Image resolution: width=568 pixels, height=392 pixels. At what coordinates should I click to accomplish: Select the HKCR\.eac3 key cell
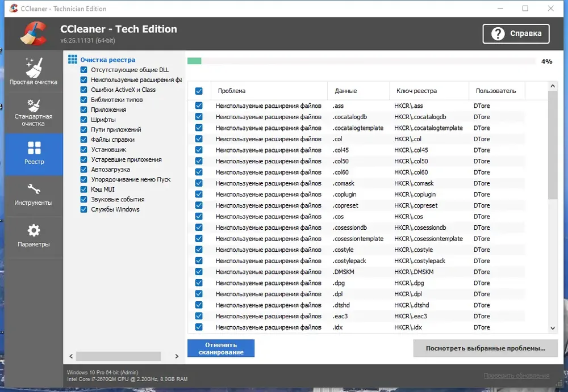point(411,316)
